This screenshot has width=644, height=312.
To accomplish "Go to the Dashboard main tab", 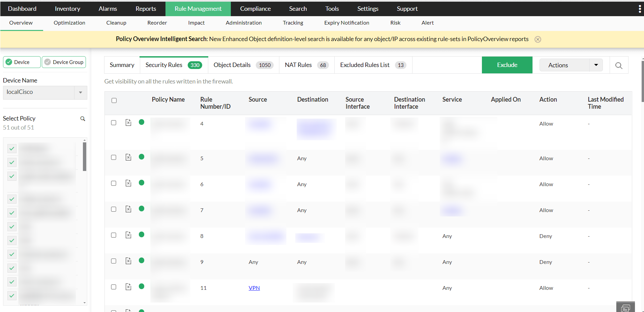I will tap(22, 9).
